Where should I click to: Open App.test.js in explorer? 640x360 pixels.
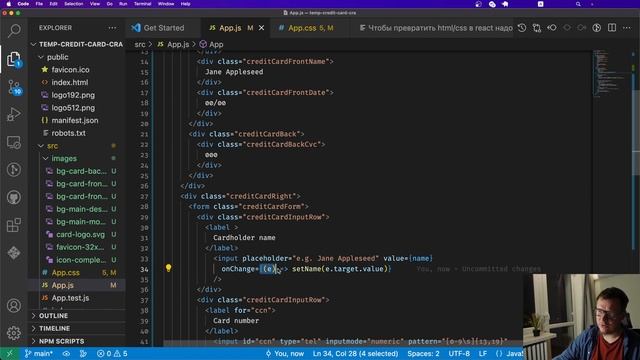point(77,298)
